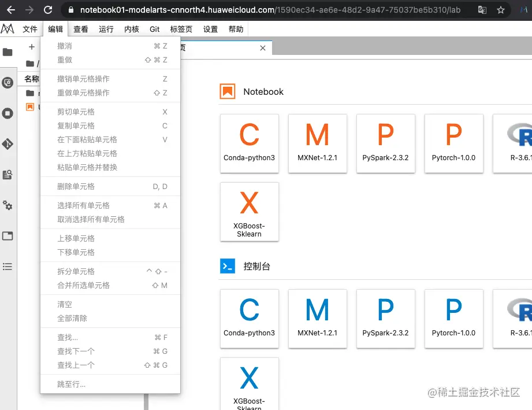Viewport: 532px width, 410px height.
Task: Launch Conda-python3 notebook
Action: tap(250, 143)
